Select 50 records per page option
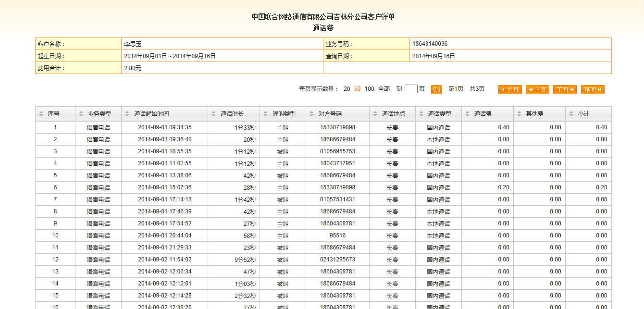This screenshot has height=309, width=644. (357, 89)
